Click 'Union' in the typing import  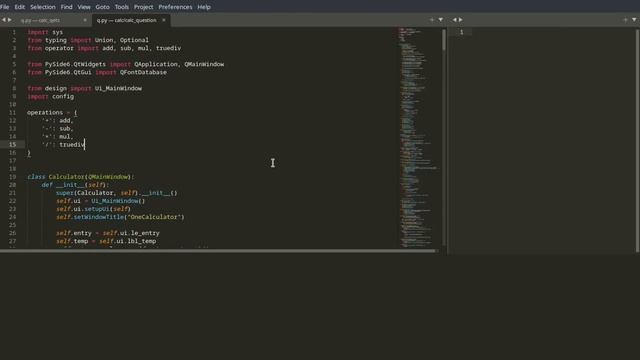104,40
